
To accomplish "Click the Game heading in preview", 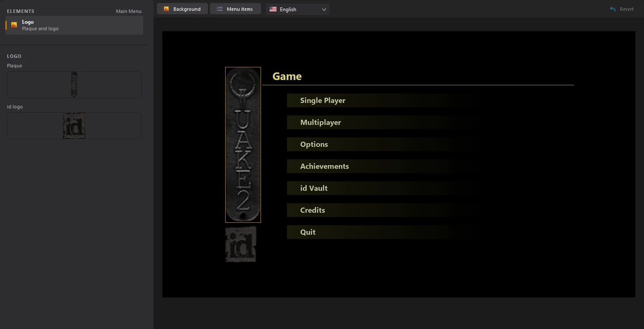I will coord(287,76).
